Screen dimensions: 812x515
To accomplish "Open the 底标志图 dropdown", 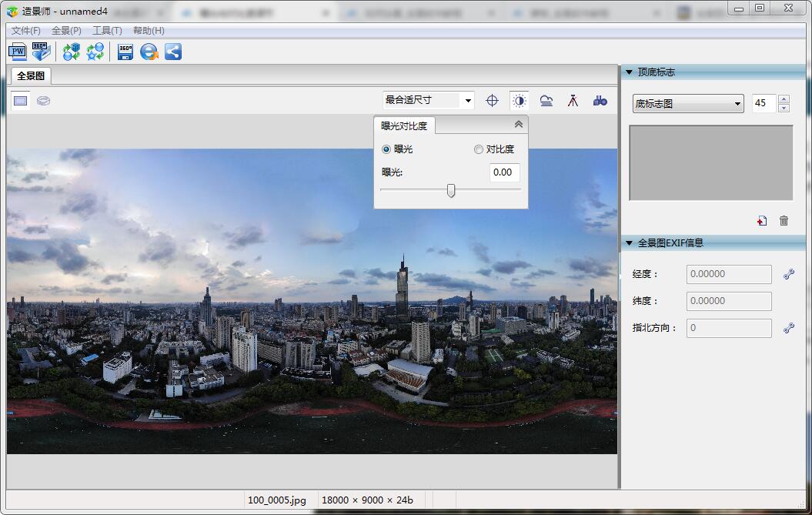I will (x=688, y=104).
